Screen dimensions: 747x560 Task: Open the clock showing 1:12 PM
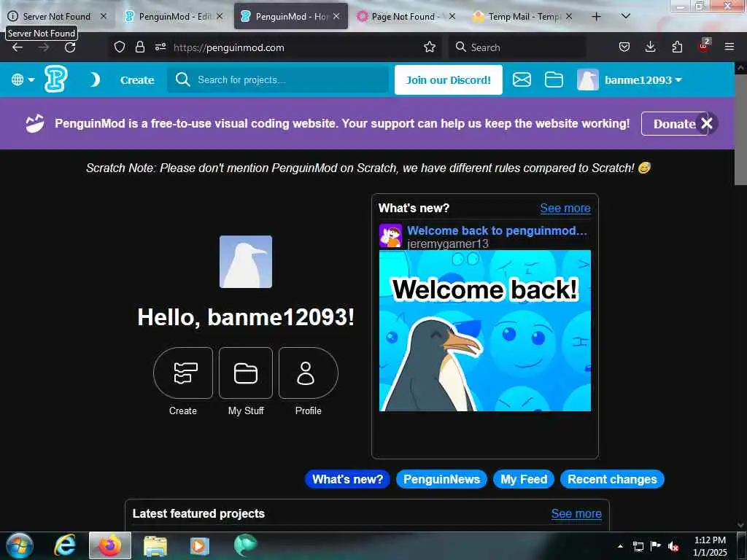[x=710, y=546]
